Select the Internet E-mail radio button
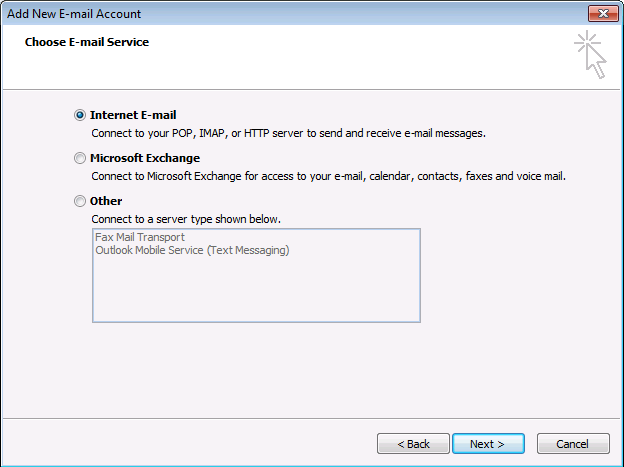Screen dimensions: 624x467 point(80,115)
